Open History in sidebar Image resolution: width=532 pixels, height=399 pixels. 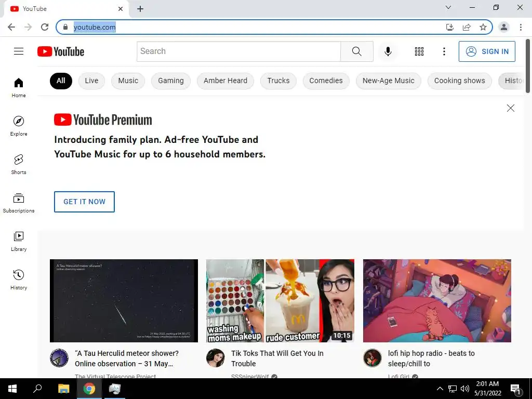(x=19, y=280)
